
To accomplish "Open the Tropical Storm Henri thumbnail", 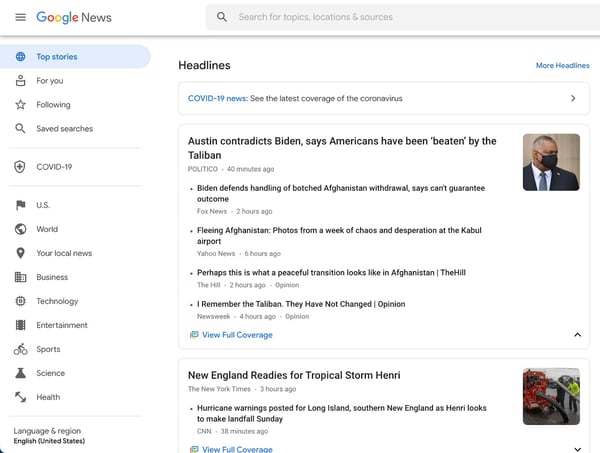I will (551, 396).
